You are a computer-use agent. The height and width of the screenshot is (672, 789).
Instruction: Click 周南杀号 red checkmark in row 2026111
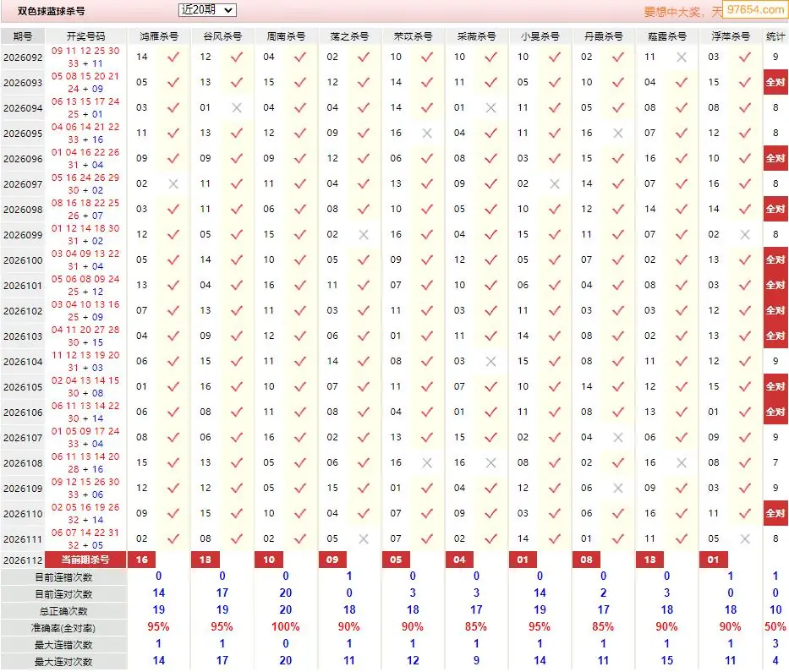tap(300, 538)
